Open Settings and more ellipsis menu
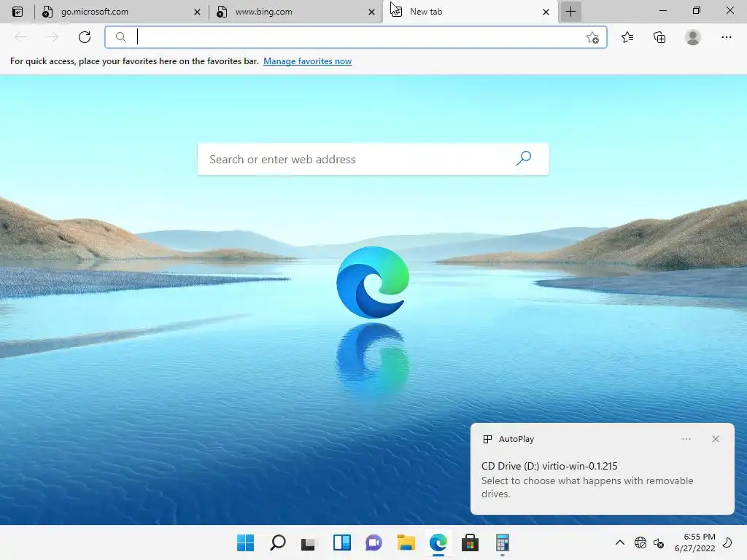The width and height of the screenshot is (747, 560). coord(726,37)
